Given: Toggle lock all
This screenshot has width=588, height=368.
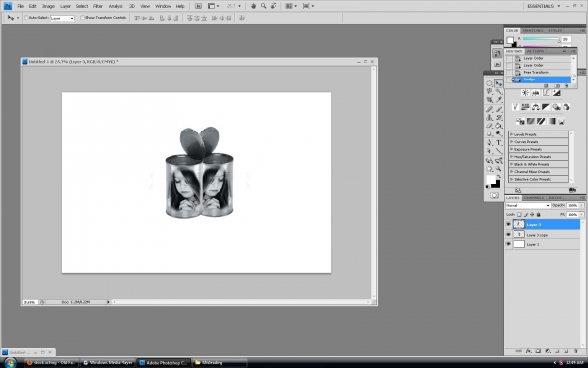Looking at the screenshot, I should (538, 214).
